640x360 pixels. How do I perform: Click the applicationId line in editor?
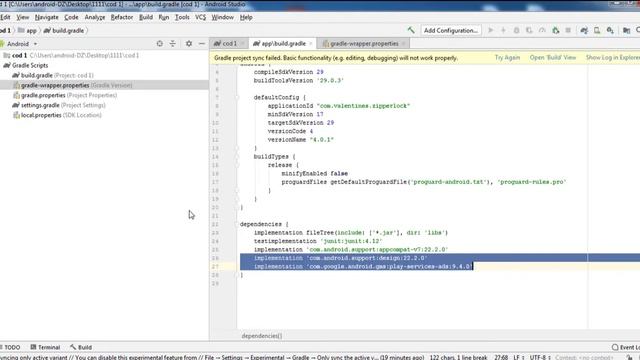coord(339,106)
